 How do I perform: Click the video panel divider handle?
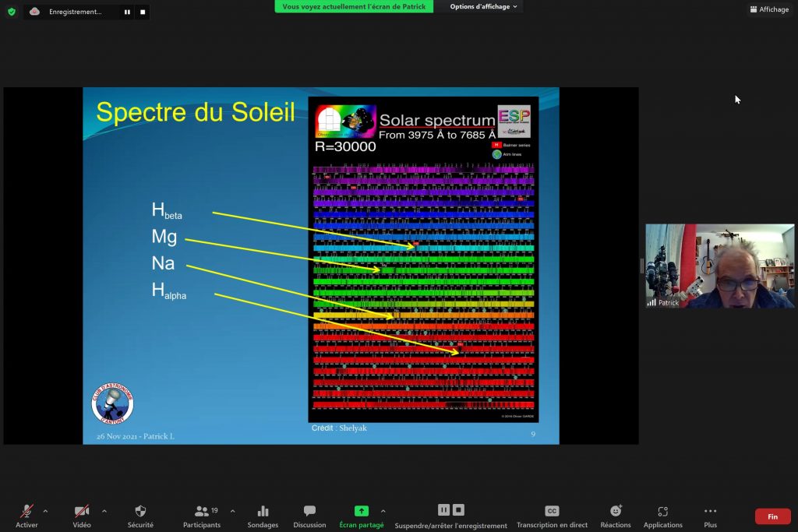(642, 266)
